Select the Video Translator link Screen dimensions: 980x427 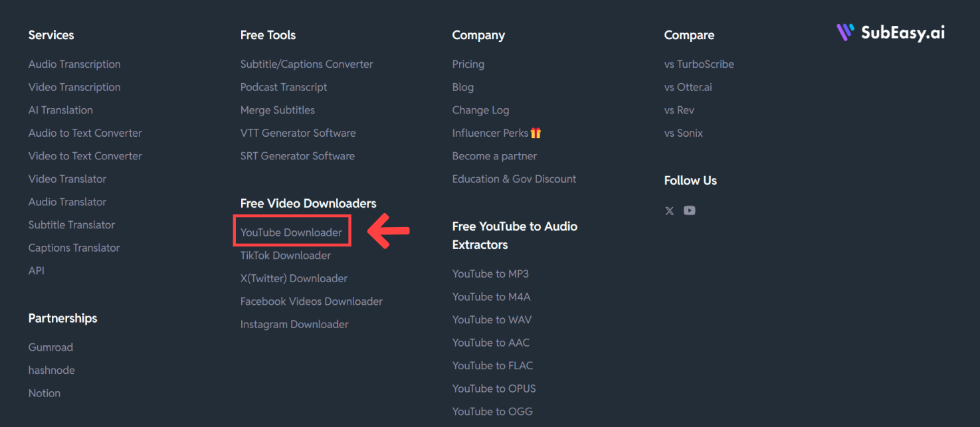click(x=67, y=179)
